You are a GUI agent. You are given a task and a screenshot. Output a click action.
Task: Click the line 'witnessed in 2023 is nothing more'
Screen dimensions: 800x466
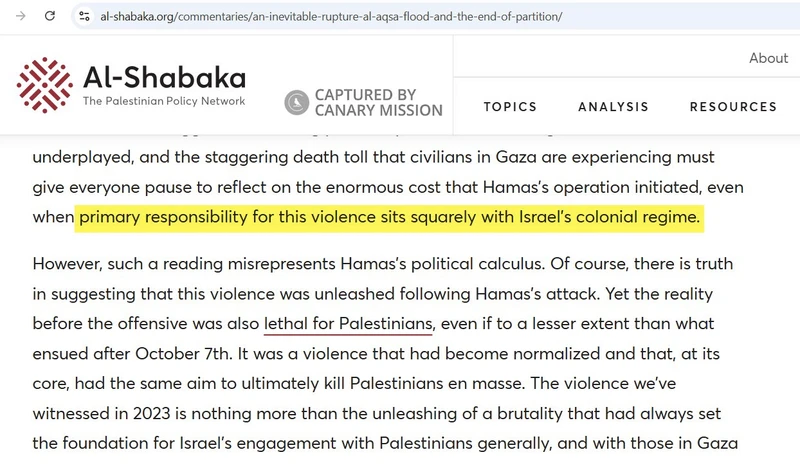click(377, 413)
